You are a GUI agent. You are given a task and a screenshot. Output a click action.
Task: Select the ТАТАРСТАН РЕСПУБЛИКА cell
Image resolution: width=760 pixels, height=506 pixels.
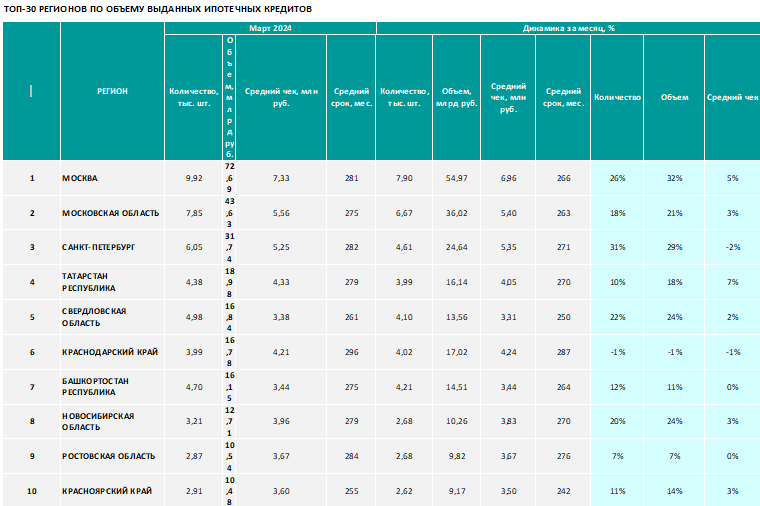pos(112,282)
